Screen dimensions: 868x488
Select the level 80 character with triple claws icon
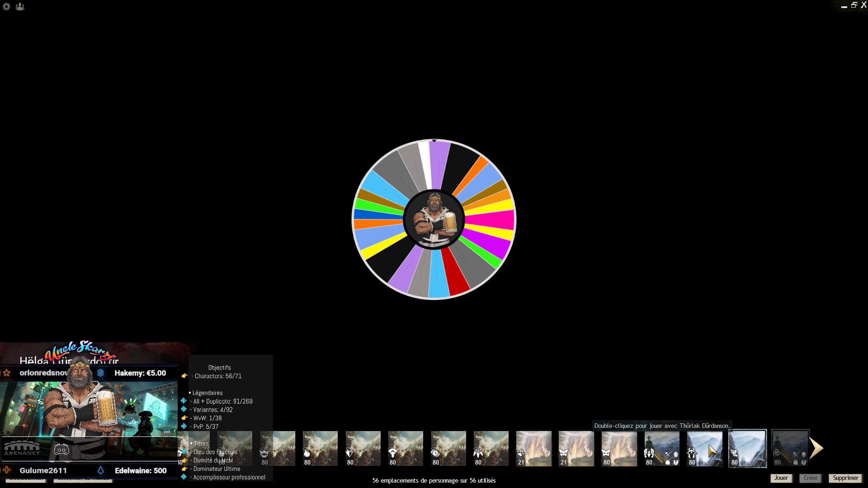[x=491, y=448]
